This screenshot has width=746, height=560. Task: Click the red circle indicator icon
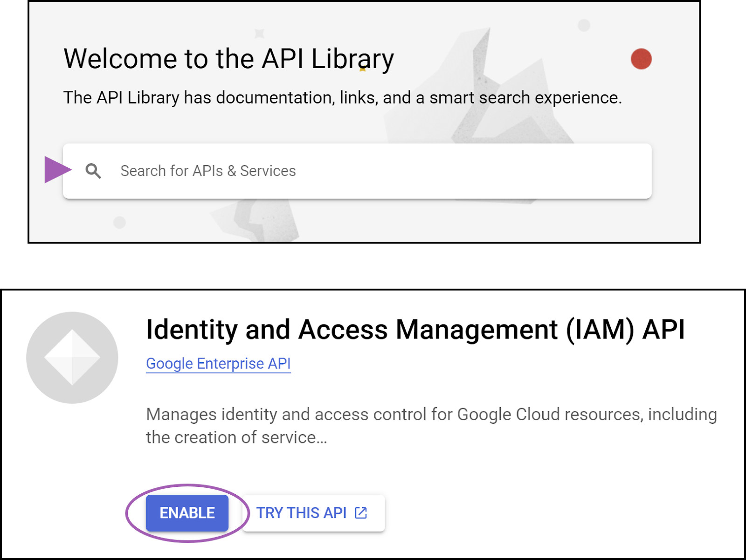tap(641, 58)
